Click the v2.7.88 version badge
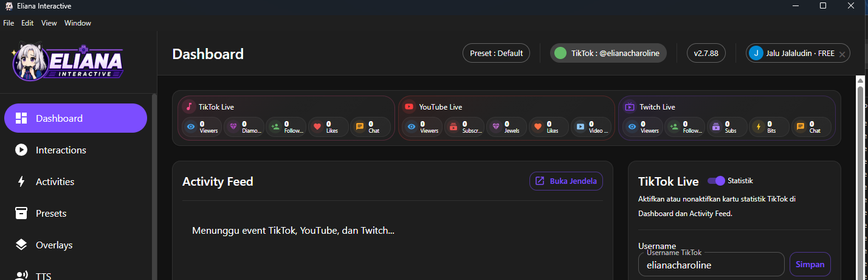 pyautogui.click(x=706, y=53)
